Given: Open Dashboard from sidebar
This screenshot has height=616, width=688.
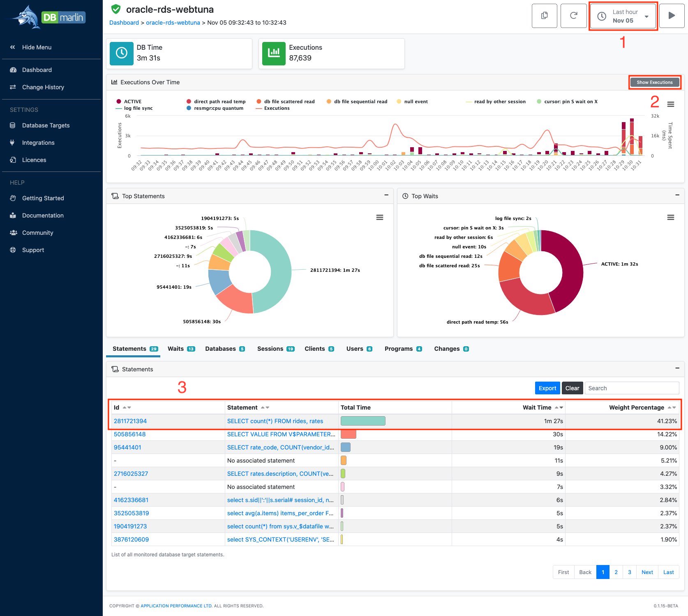Looking at the screenshot, I should (37, 70).
